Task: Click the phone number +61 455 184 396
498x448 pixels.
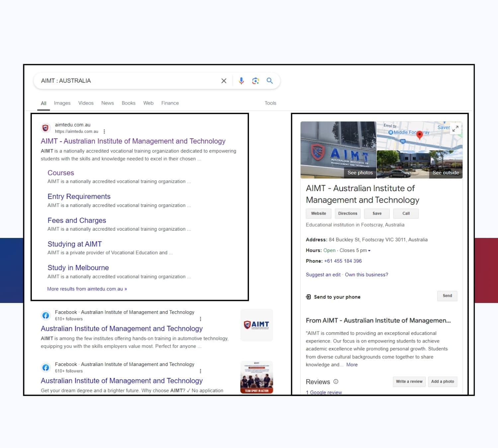Action: coord(343,261)
